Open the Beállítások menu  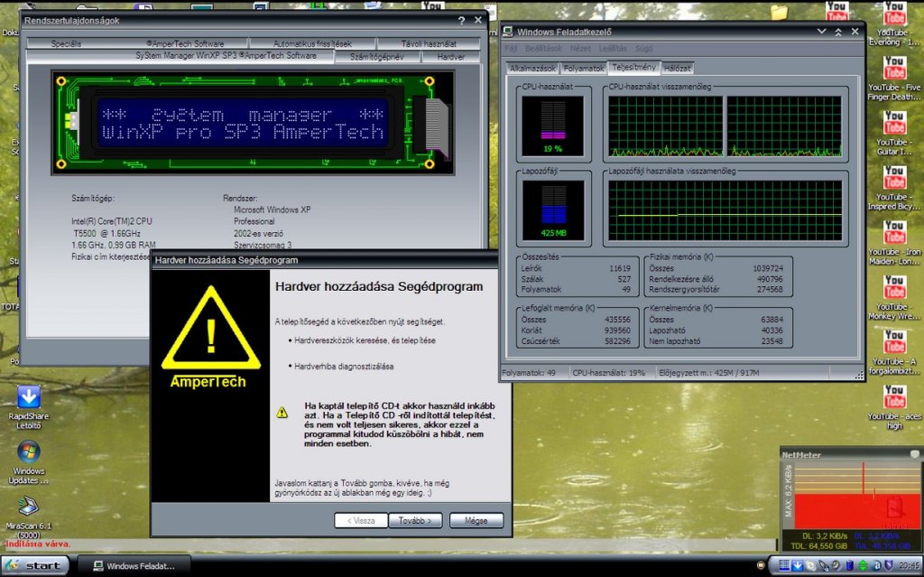point(543,49)
